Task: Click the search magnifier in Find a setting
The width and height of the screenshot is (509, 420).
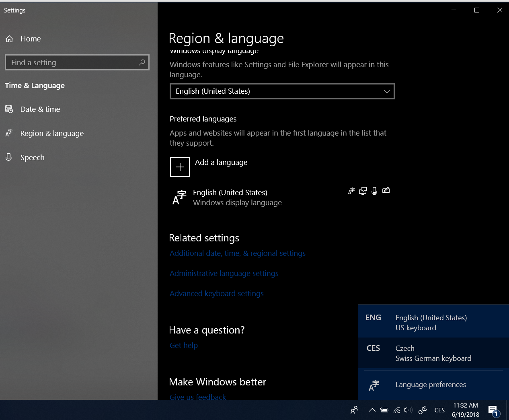Action: [x=142, y=62]
